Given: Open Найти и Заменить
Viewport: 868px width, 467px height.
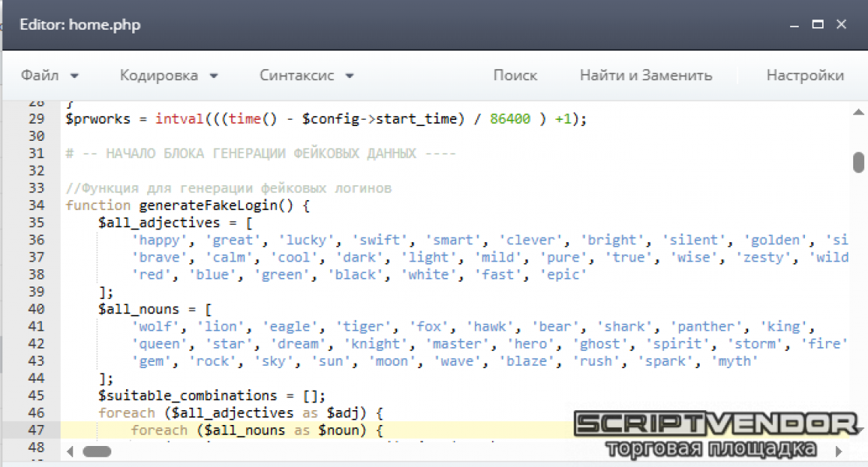Looking at the screenshot, I should [645, 75].
